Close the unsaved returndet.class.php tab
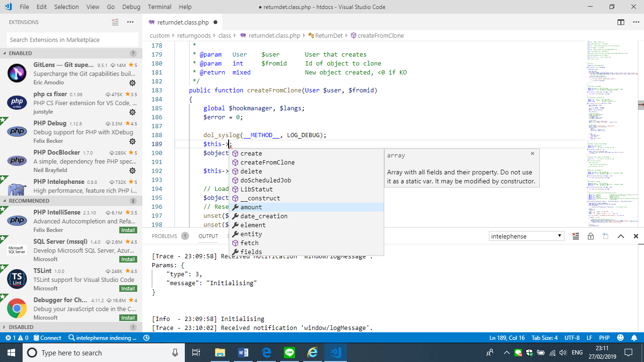 tap(215, 22)
